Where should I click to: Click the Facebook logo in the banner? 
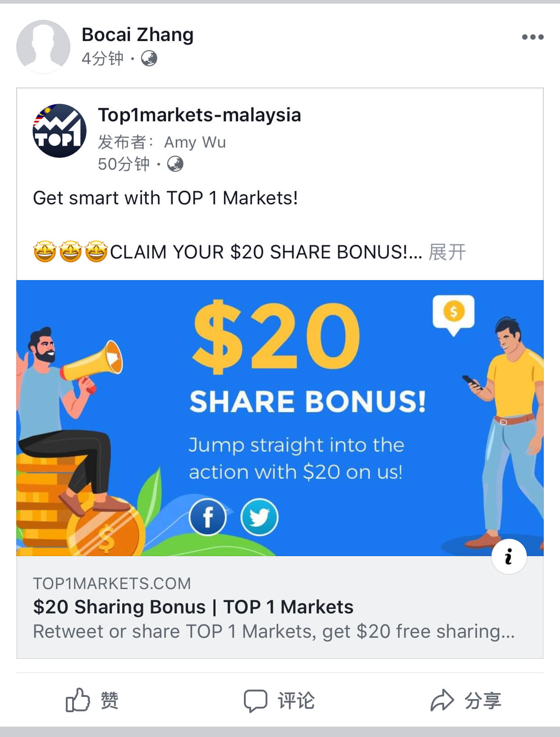208,517
